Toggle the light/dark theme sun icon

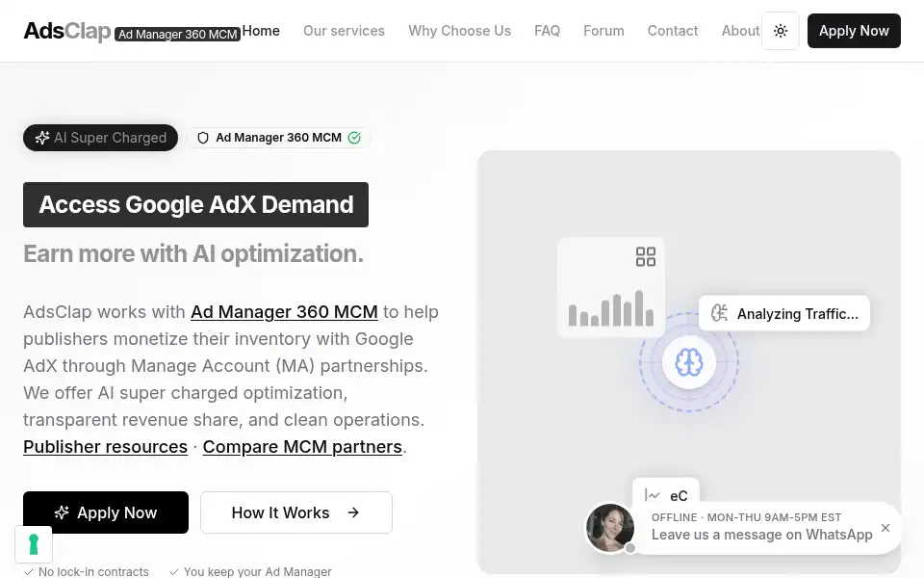[x=781, y=31]
